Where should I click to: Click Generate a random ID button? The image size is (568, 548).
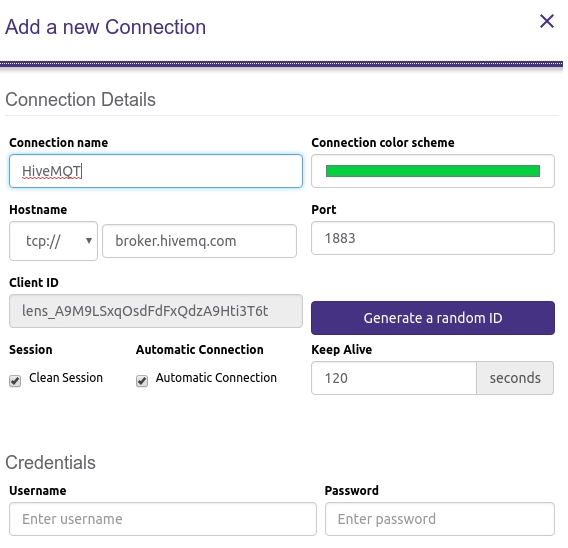click(x=433, y=318)
